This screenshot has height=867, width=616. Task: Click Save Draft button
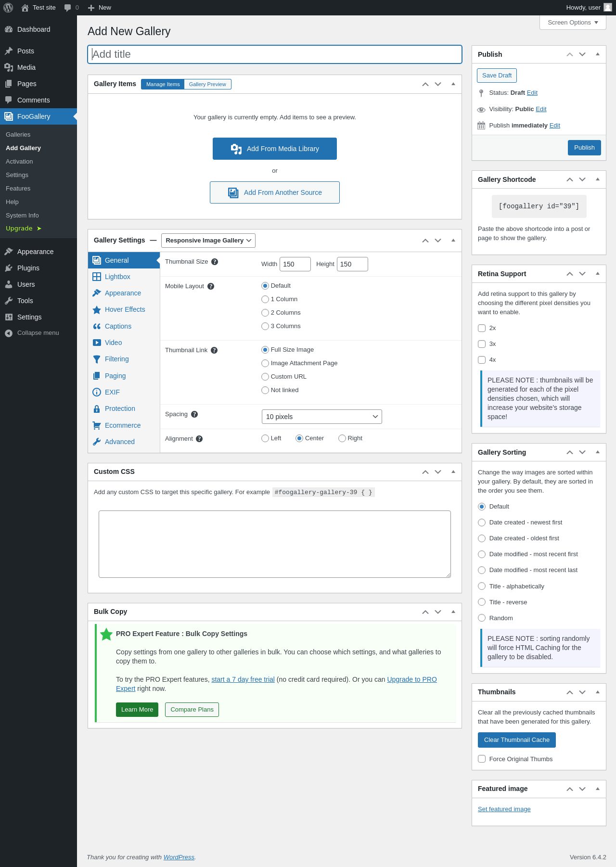click(x=497, y=76)
